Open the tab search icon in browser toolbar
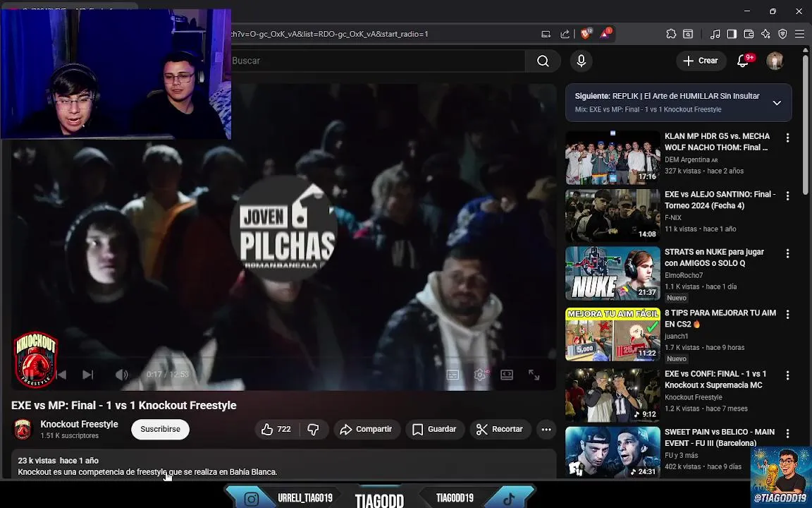 [x=688, y=34]
